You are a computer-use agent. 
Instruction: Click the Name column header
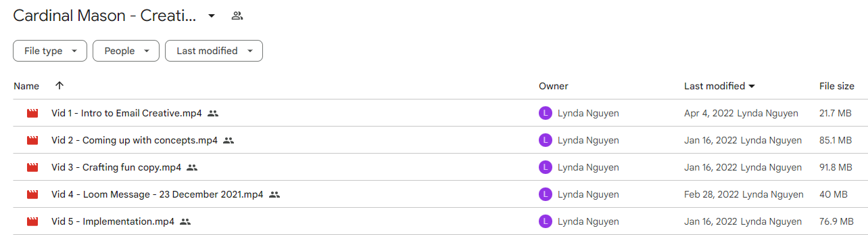(26, 86)
